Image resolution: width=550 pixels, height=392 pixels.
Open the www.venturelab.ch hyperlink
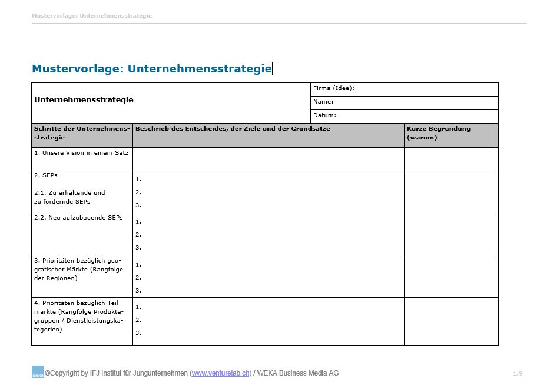tap(221, 373)
